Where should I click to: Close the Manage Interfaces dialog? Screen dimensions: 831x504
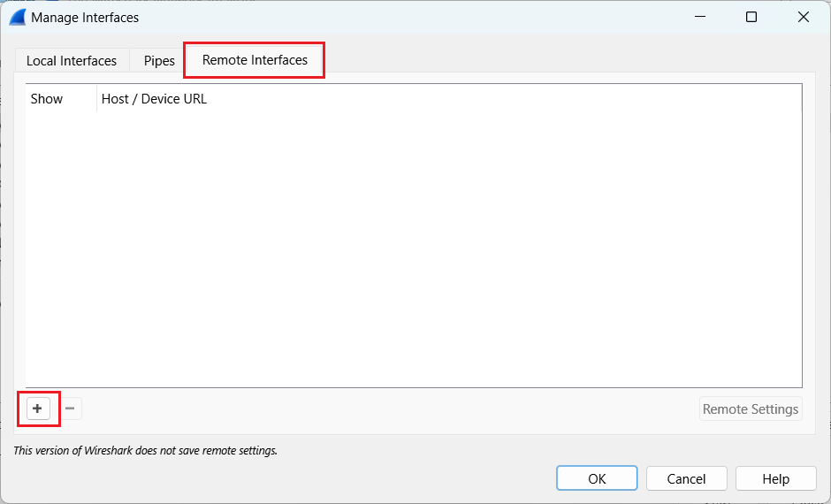[803, 17]
